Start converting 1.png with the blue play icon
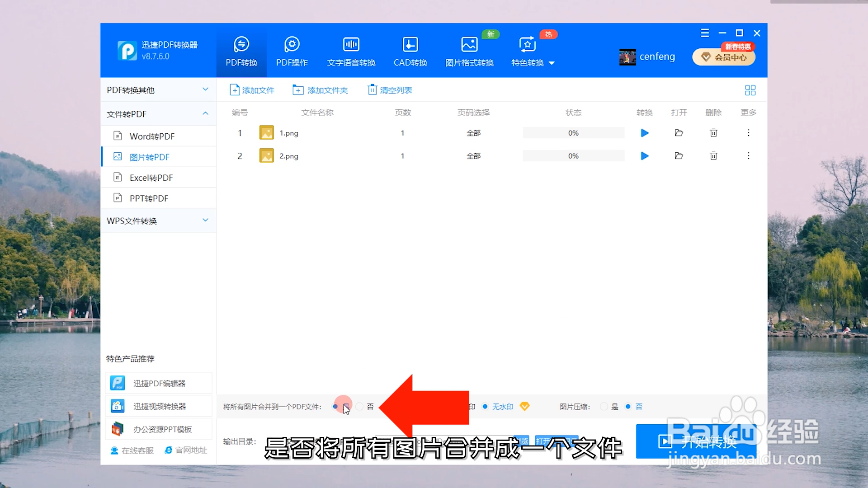The width and height of the screenshot is (868, 488). coord(644,133)
